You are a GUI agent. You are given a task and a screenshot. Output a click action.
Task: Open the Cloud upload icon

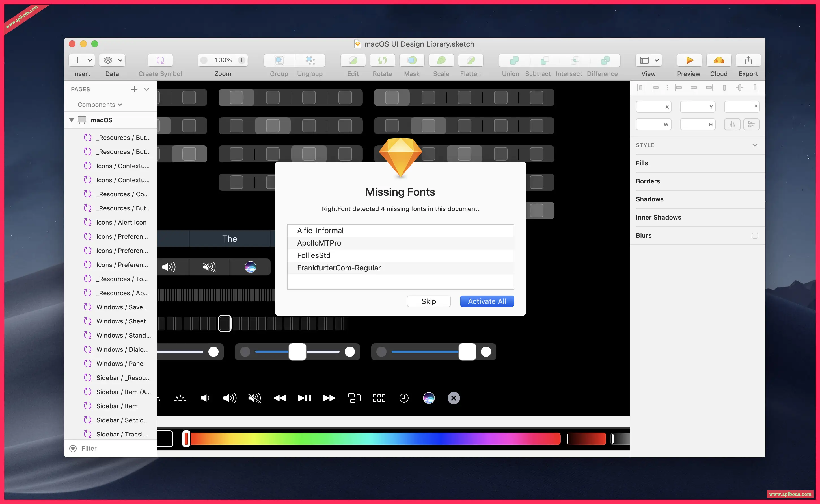pos(719,60)
